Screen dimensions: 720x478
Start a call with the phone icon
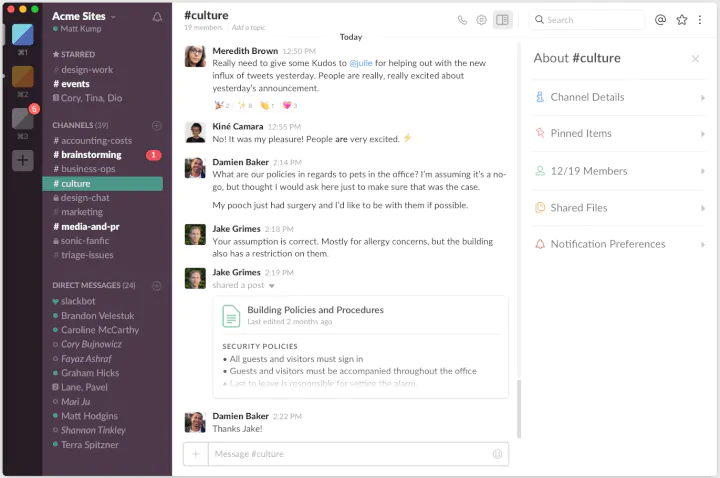[462, 20]
